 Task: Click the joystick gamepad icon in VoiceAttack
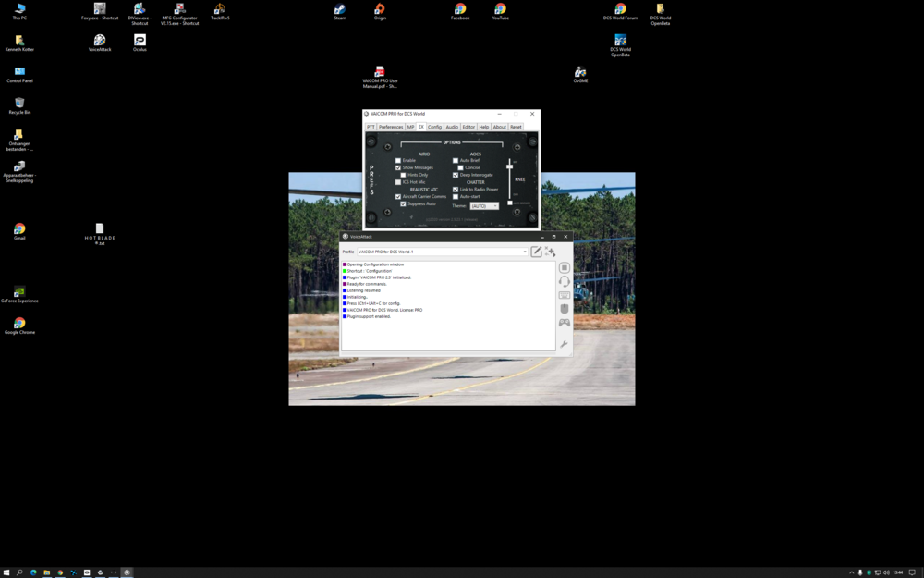click(x=565, y=323)
